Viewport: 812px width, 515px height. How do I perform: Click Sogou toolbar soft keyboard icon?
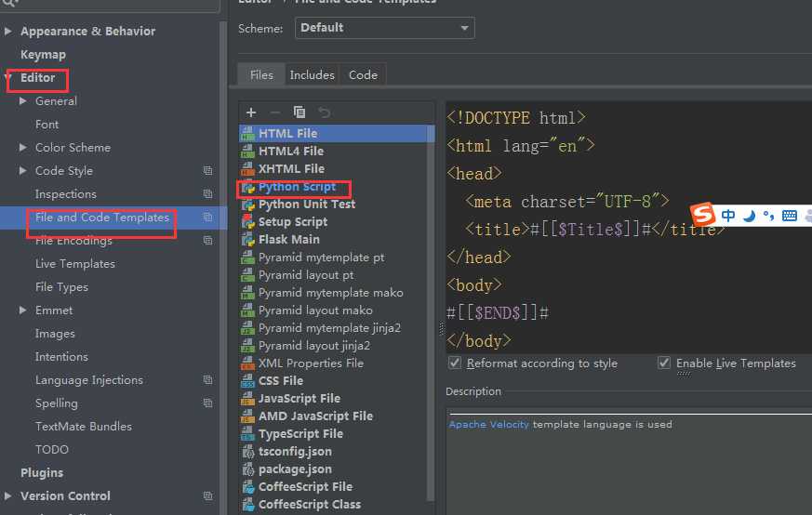pyautogui.click(x=790, y=216)
